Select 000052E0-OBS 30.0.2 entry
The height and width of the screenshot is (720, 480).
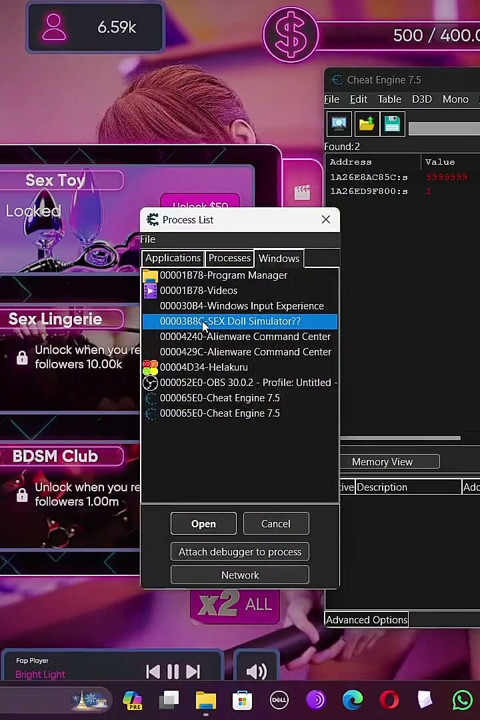point(240,382)
